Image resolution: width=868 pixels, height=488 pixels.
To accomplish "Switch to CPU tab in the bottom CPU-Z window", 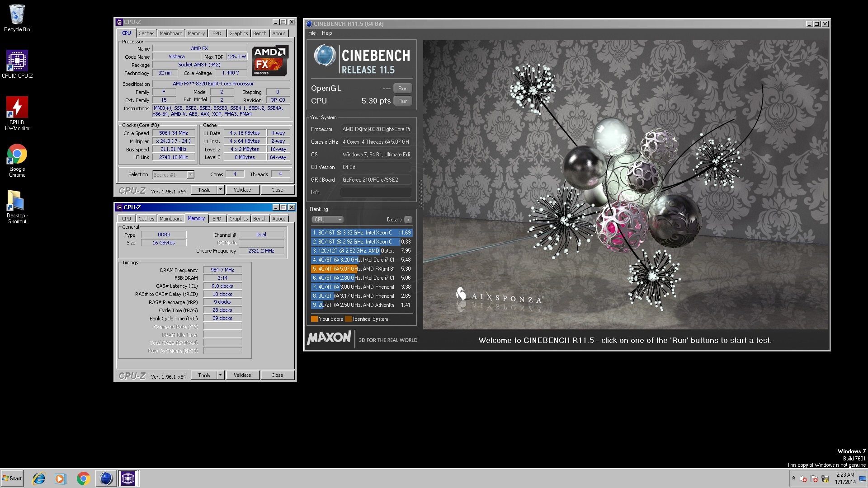I will tap(127, 219).
